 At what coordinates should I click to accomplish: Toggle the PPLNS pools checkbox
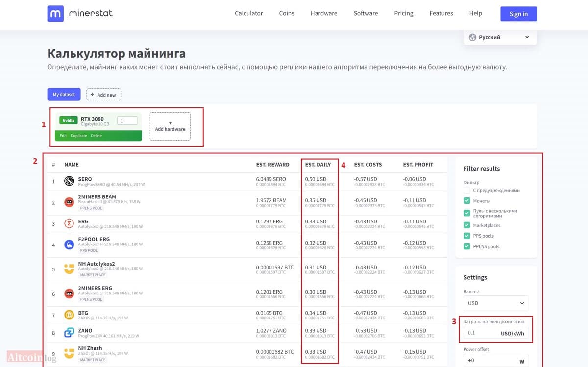pyautogui.click(x=466, y=246)
